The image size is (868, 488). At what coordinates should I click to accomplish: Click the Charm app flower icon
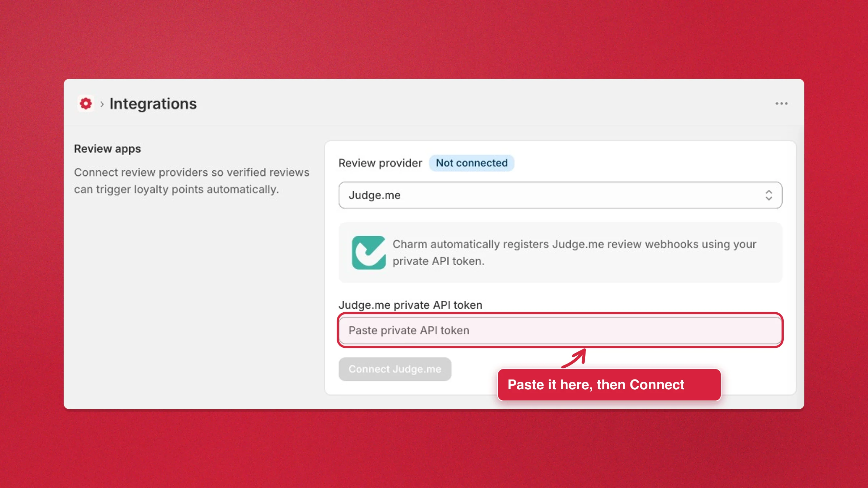(x=86, y=104)
